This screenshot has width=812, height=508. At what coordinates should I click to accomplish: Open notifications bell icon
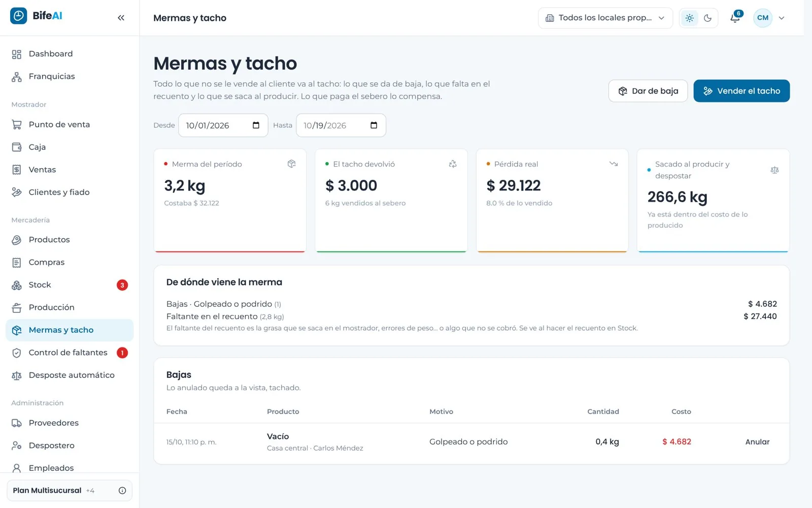click(735, 18)
